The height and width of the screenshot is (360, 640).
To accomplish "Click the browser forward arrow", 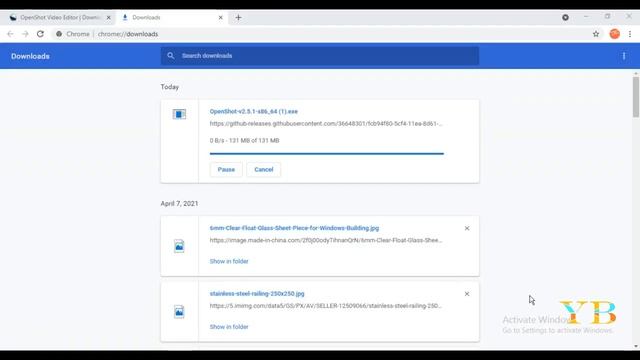I will coord(25,34).
